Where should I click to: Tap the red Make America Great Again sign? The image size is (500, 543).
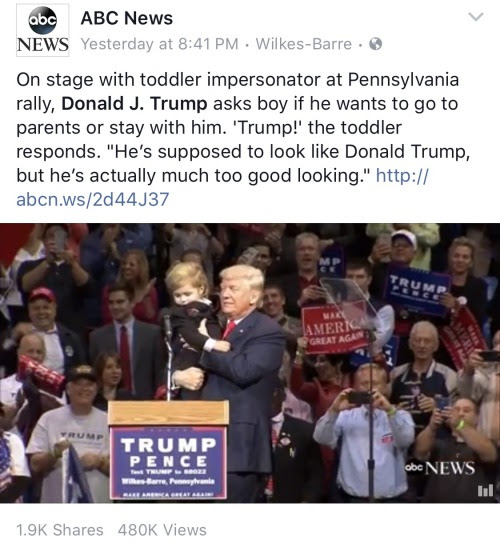pos(334,330)
